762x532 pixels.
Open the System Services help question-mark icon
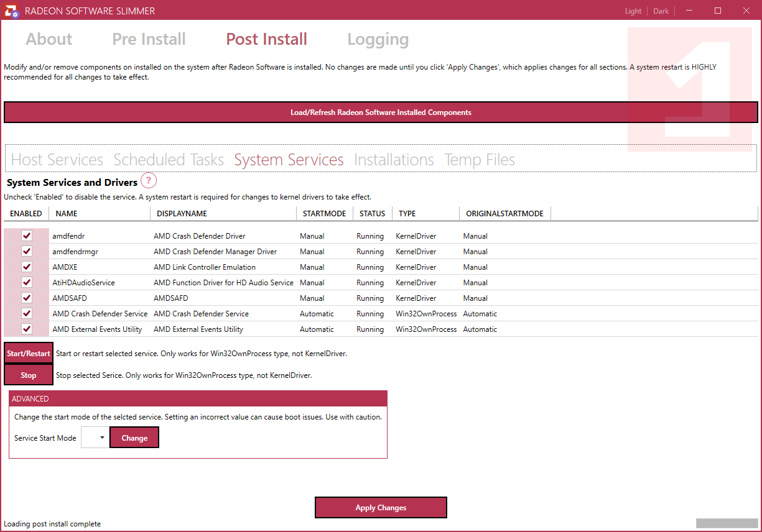coord(149,181)
